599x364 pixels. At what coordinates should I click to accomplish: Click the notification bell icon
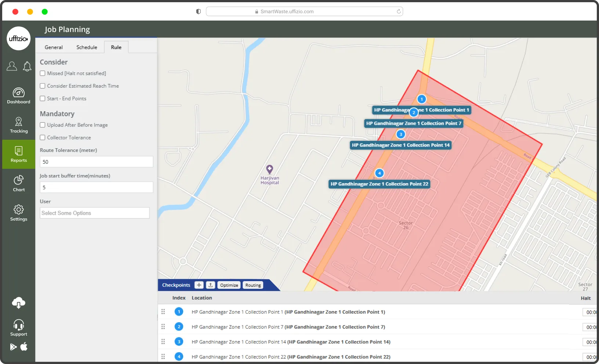[27, 66]
